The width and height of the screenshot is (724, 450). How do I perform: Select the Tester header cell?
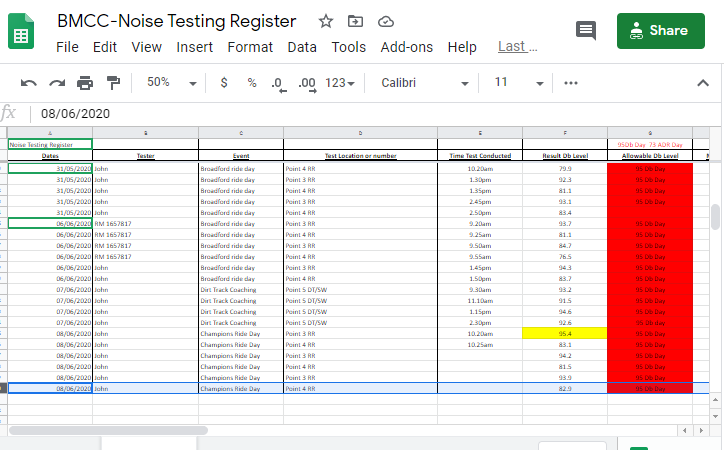click(145, 156)
